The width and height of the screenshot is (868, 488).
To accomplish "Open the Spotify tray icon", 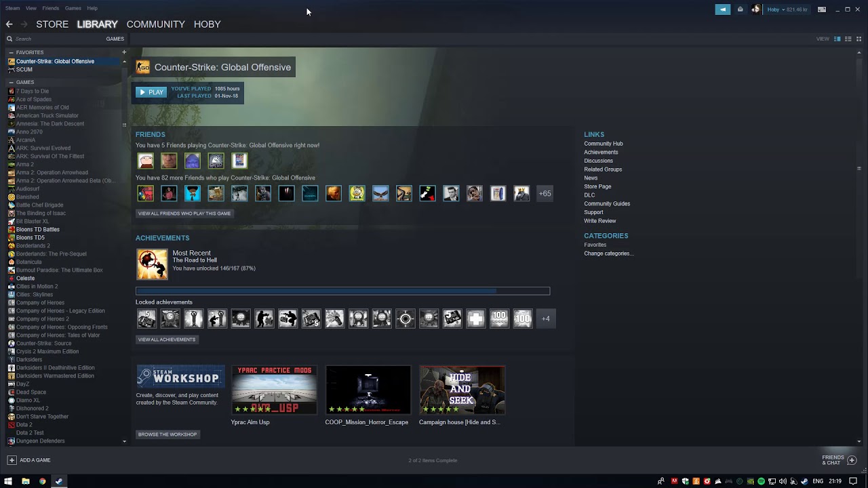I will pyautogui.click(x=762, y=481).
